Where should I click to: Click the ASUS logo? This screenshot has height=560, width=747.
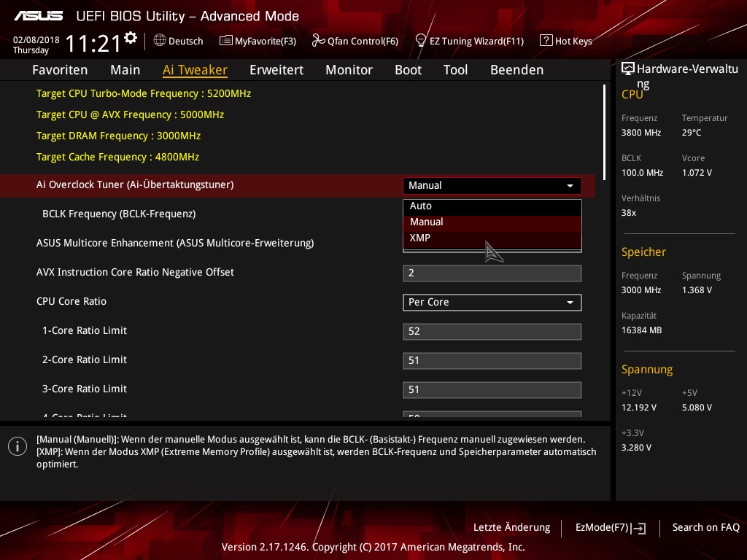39,16
